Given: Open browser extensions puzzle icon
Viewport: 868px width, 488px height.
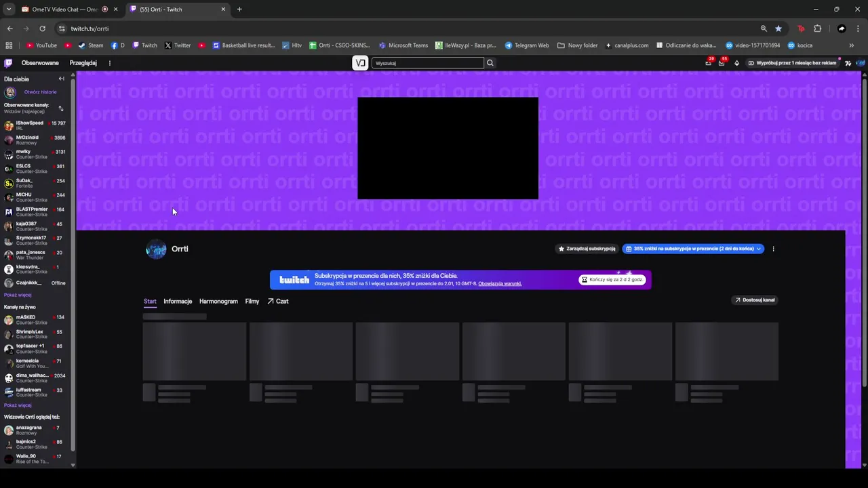Looking at the screenshot, I should pyautogui.click(x=817, y=28).
